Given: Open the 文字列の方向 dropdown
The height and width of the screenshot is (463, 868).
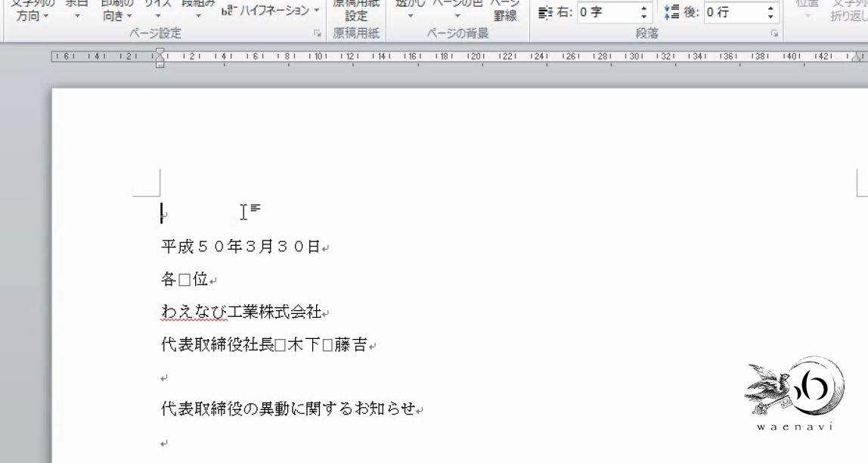Looking at the screenshot, I should click(x=33, y=11).
